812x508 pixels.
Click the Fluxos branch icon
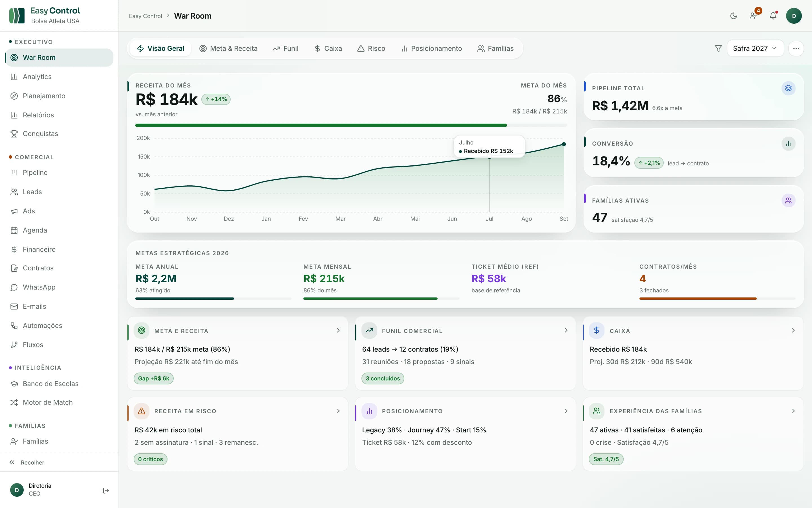click(x=14, y=345)
